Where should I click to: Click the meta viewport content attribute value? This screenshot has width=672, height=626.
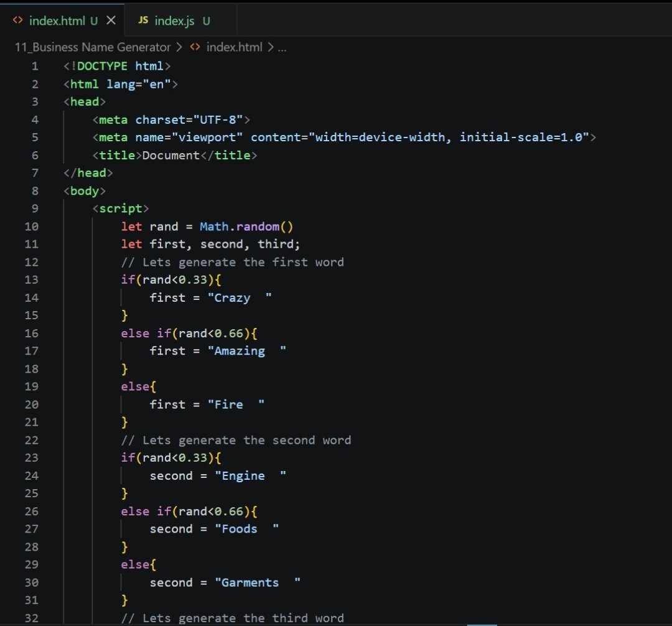(449, 137)
